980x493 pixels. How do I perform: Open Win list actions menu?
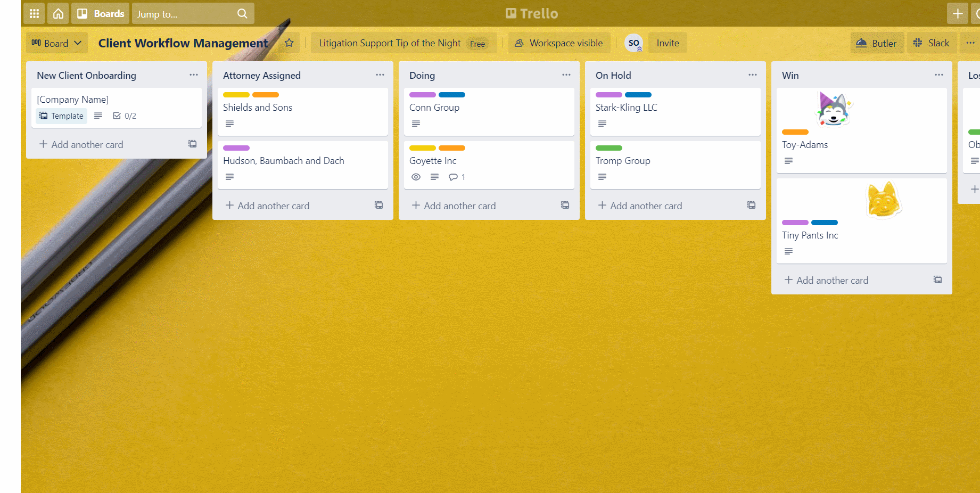pos(939,75)
